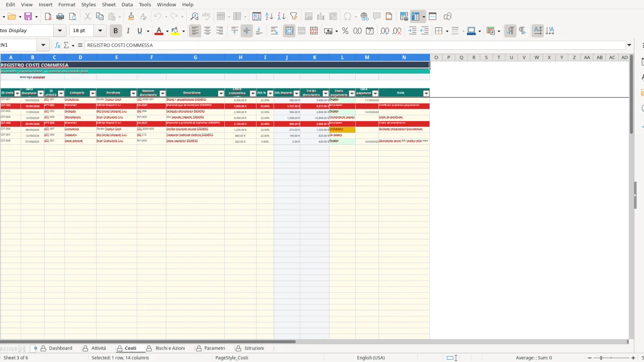Open the Nota column filter dropdown

[x=426, y=94]
